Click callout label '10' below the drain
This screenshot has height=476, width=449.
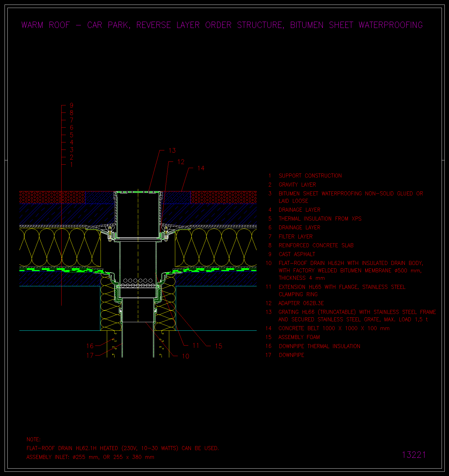[x=185, y=356]
